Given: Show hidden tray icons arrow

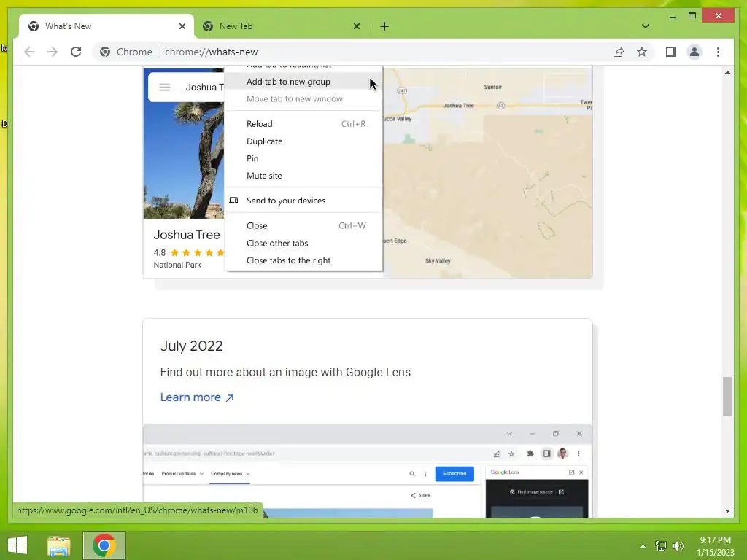Looking at the screenshot, I should coord(643,546).
